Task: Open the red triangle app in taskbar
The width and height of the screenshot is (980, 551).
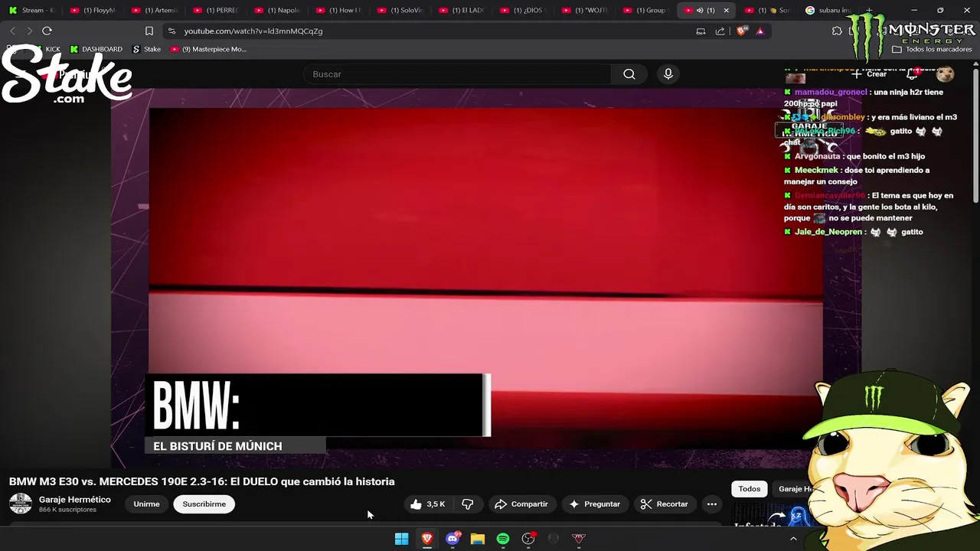Action: click(579, 539)
